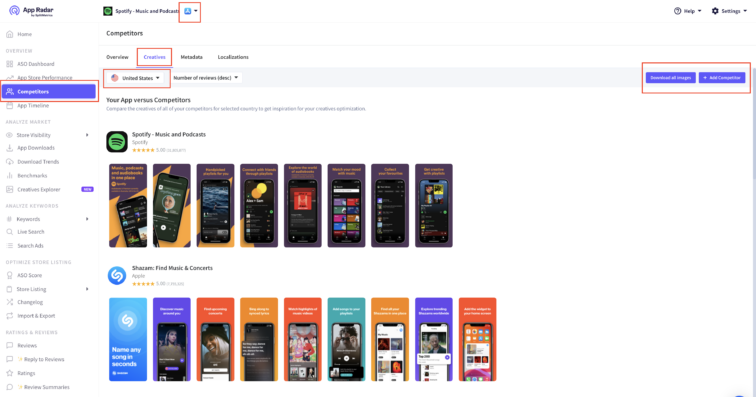The height and width of the screenshot is (397, 756).
Task: Open Benchmarks in sidebar
Action: pos(32,176)
